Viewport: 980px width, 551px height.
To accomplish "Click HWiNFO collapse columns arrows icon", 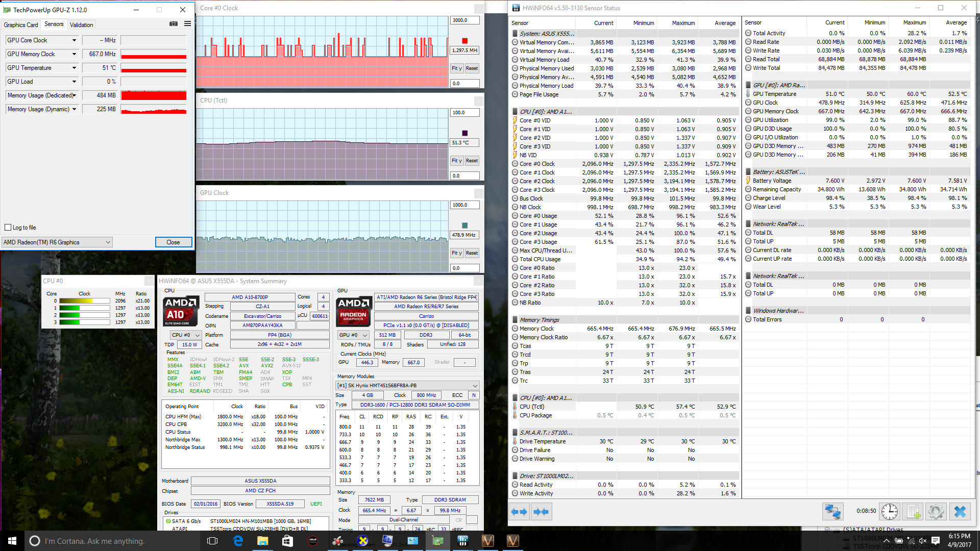I will tap(541, 512).
